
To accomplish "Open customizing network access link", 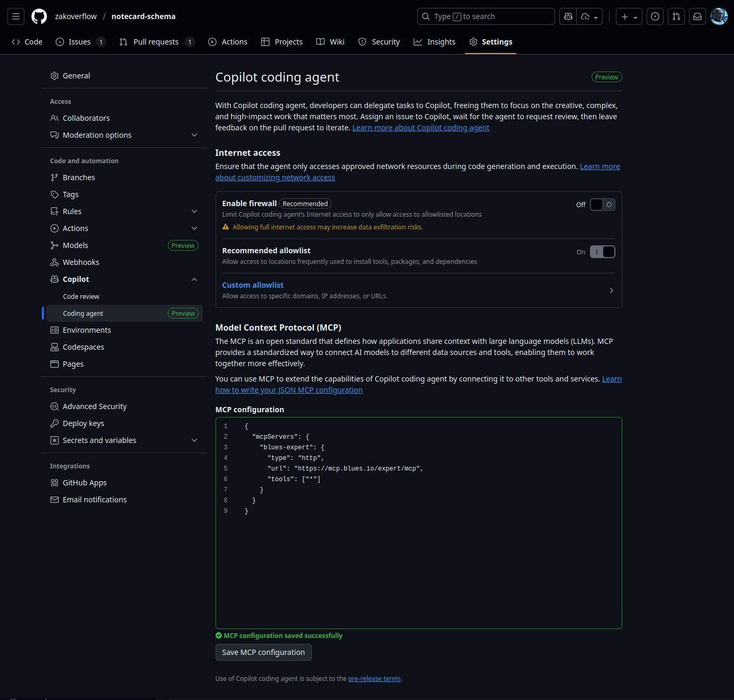I will point(275,178).
